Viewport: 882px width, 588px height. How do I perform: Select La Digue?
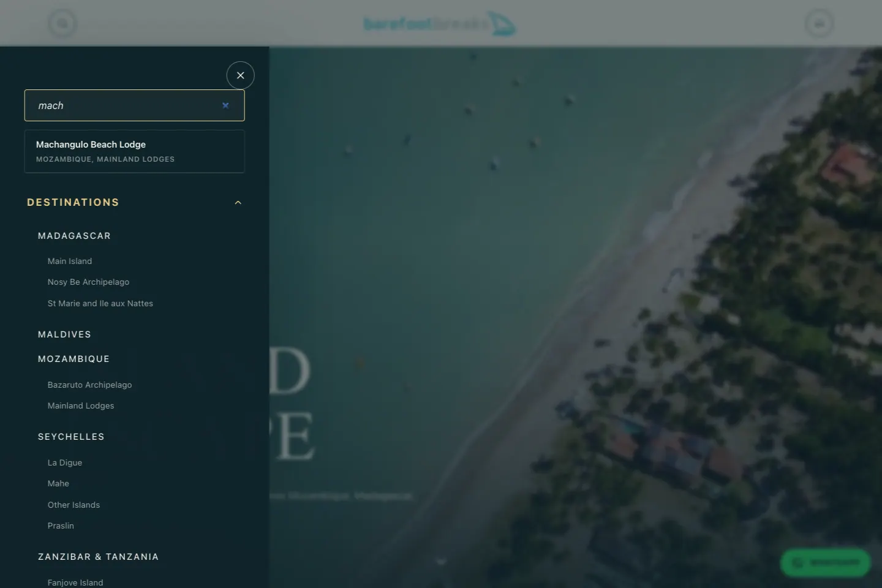(65, 462)
